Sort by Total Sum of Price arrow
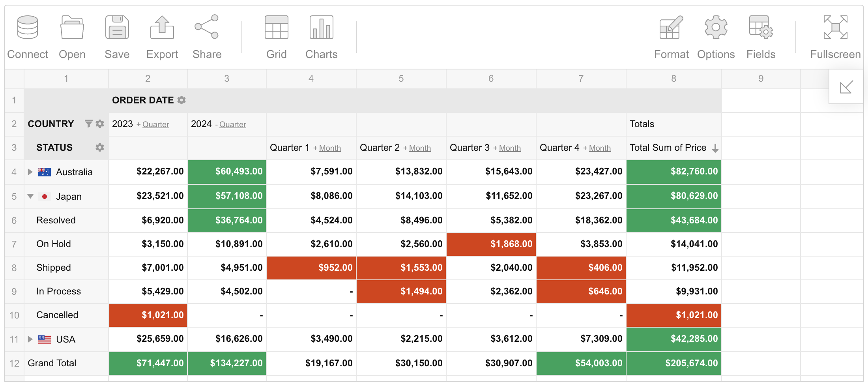Screen dimensions: 868x386 [715, 148]
